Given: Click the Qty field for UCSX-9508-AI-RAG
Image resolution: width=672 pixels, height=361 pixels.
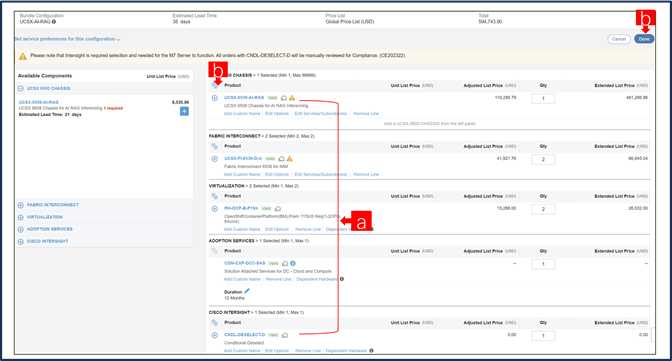Looking at the screenshot, I should [543, 99].
